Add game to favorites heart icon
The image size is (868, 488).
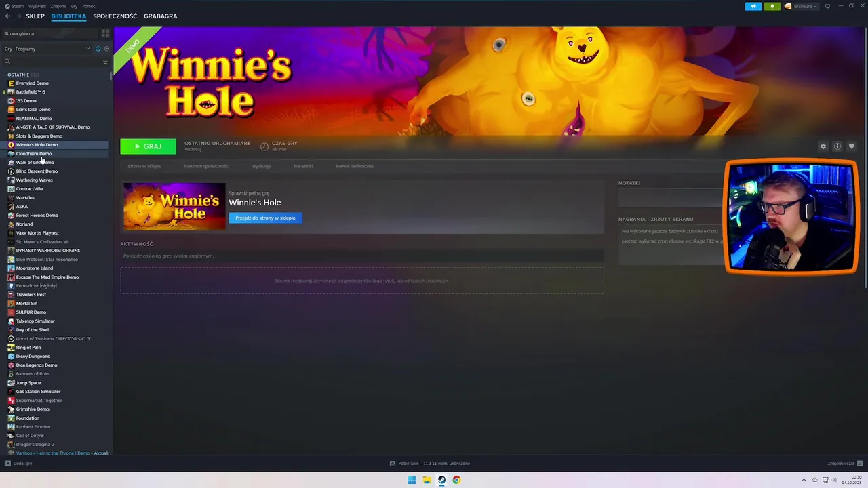point(852,146)
